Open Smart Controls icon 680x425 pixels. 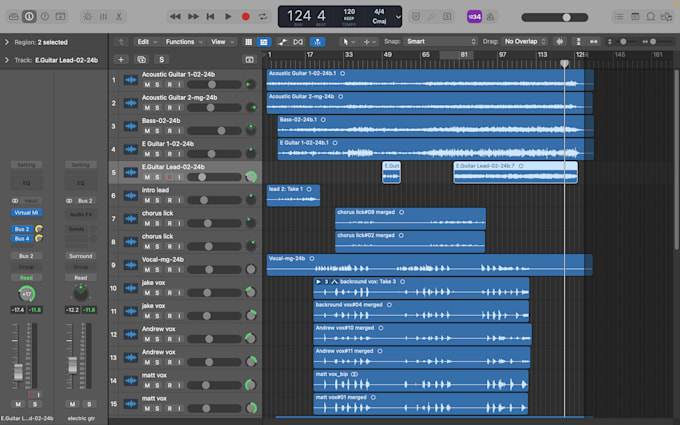click(x=88, y=16)
